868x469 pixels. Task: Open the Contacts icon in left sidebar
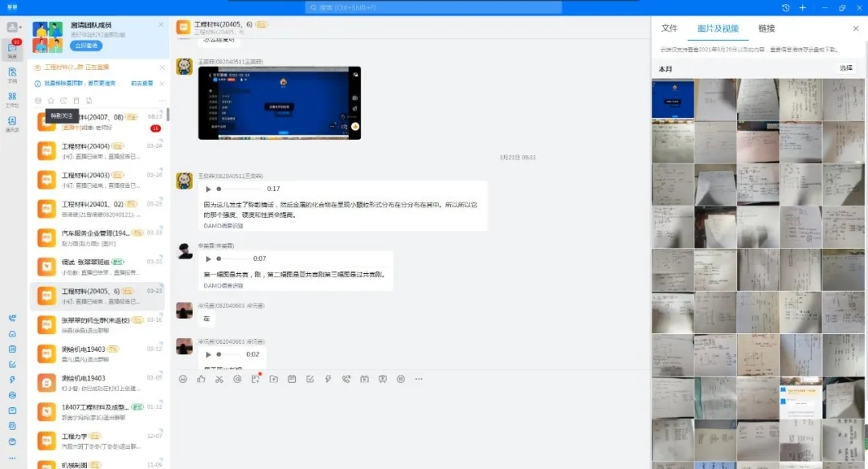(12, 121)
